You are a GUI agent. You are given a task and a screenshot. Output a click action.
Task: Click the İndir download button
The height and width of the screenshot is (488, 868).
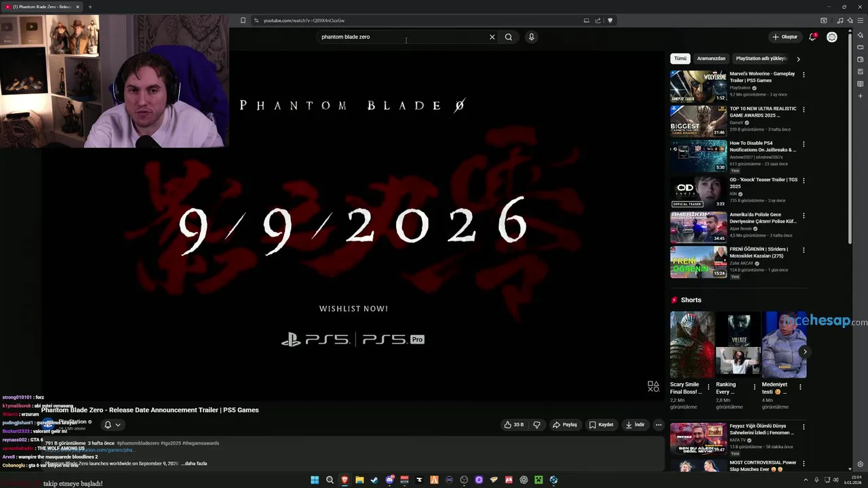pos(635,425)
